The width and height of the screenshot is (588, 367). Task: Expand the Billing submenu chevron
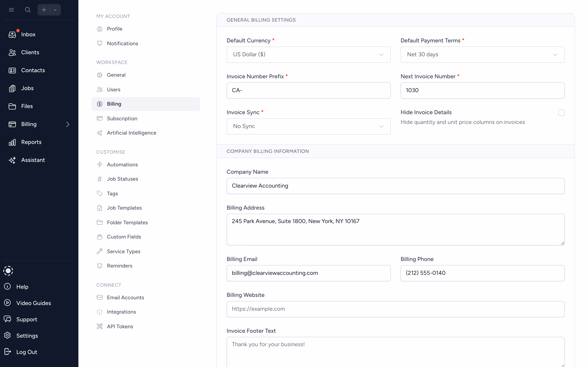(68, 124)
